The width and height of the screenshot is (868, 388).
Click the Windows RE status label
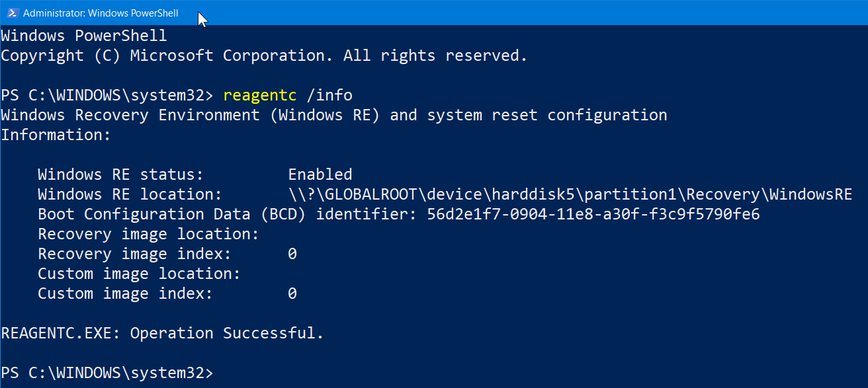click(120, 175)
